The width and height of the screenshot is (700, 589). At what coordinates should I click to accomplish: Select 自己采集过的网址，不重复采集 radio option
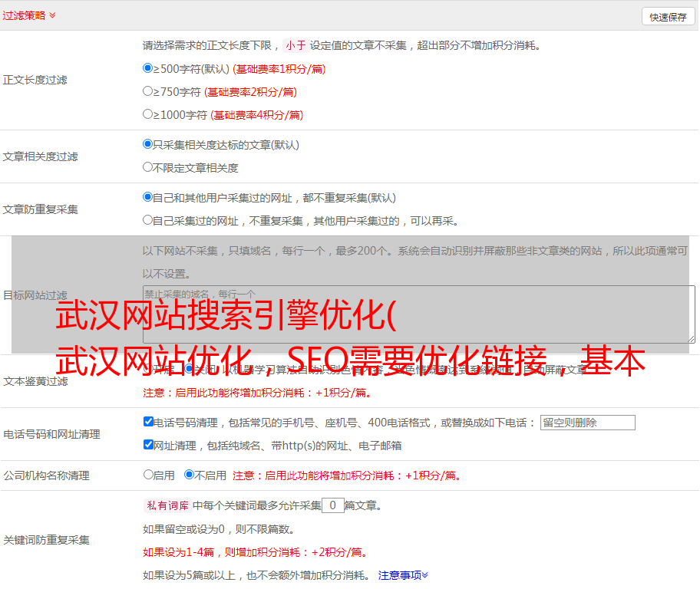pyautogui.click(x=147, y=219)
